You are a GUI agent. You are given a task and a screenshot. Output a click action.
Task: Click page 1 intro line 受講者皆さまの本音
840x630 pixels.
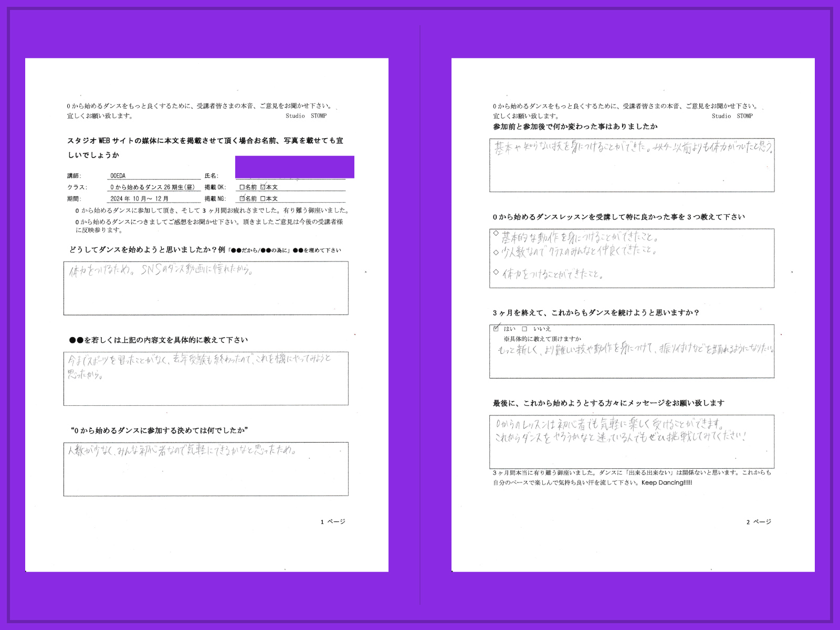pos(199,106)
